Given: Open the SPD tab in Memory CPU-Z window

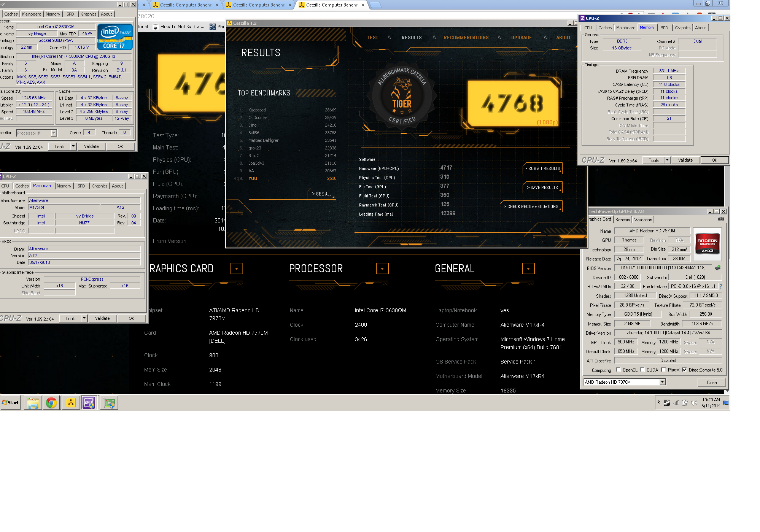Looking at the screenshot, I should tap(664, 28).
